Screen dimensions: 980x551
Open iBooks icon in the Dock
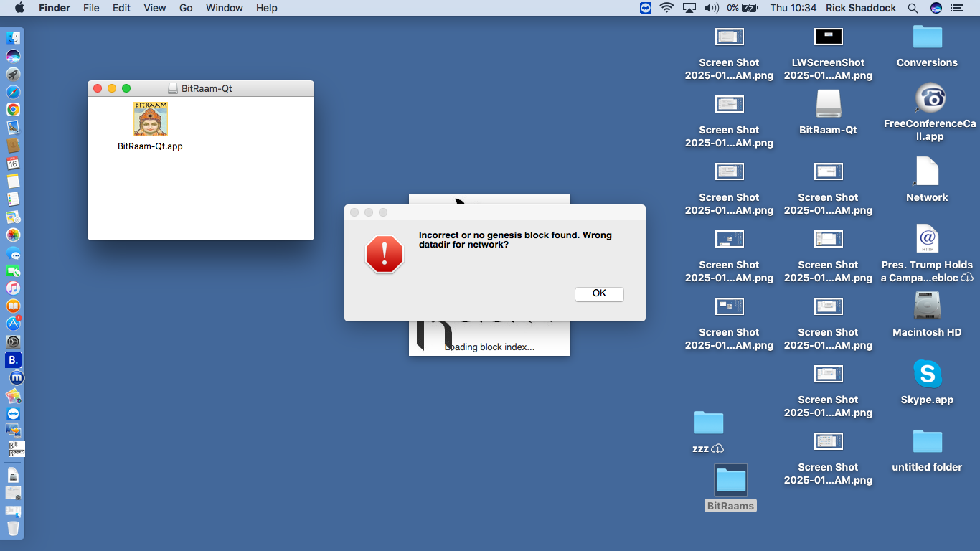pos(13,306)
